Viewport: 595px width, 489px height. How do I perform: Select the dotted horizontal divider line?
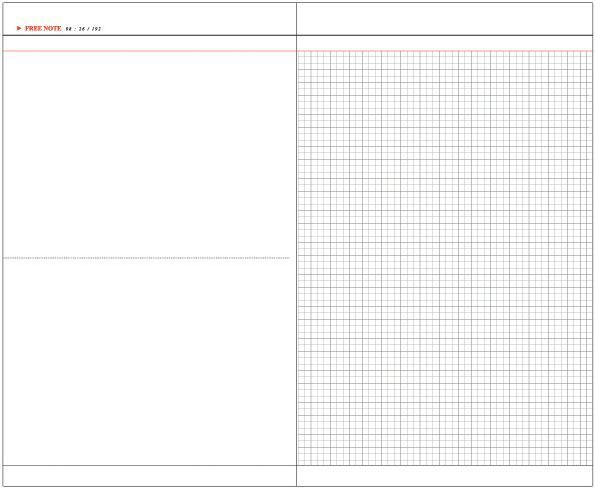click(x=146, y=258)
